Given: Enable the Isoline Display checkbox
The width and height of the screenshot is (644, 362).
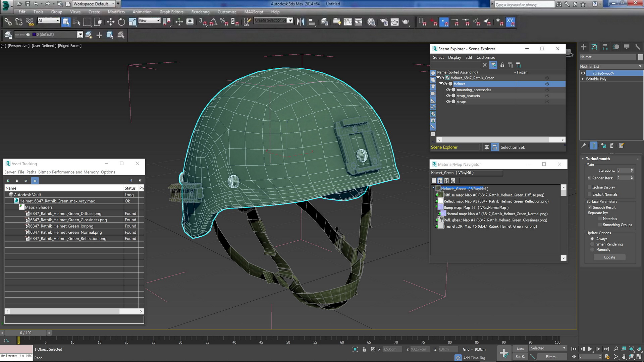Looking at the screenshot, I should tap(590, 187).
